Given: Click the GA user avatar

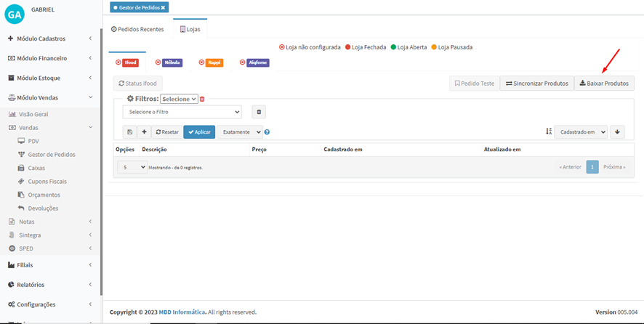Looking at the screenshot, I should pyautogui.click(x=15, y=14).
